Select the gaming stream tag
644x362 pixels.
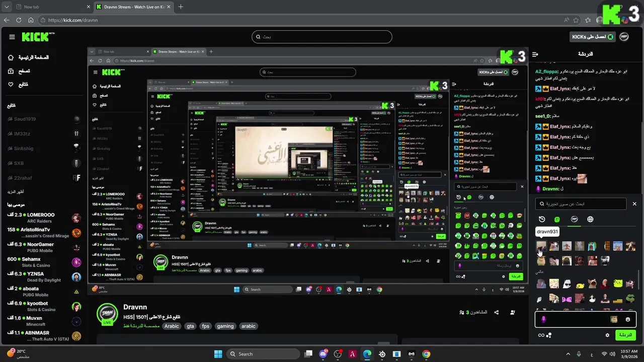click(225, 326)
